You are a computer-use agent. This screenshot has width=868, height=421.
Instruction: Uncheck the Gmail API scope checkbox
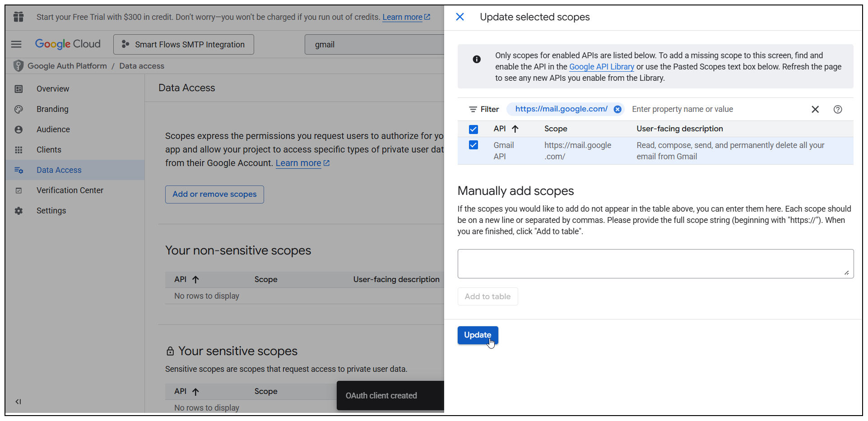pos(473,145)
